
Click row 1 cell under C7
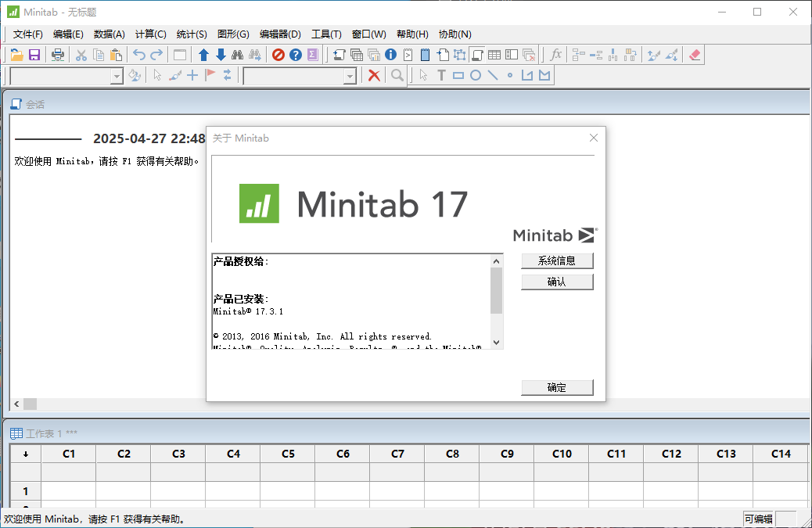pos(397,490)
